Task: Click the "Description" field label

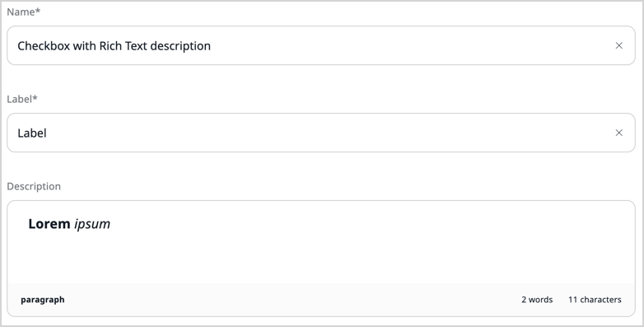Action: tap(34, 186)
